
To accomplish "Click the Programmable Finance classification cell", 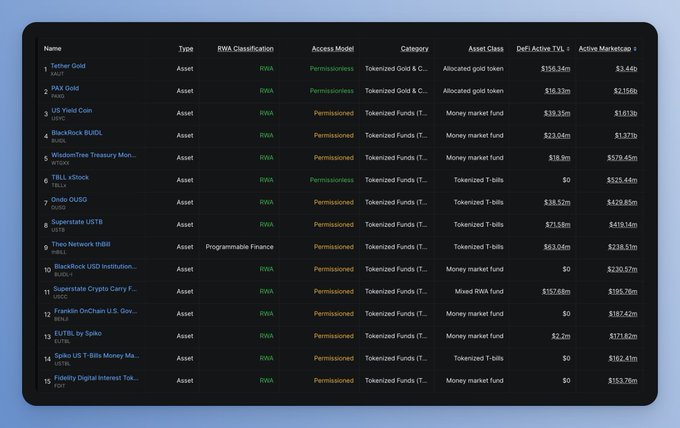I will pyautogui.click(x=239, y=246).
